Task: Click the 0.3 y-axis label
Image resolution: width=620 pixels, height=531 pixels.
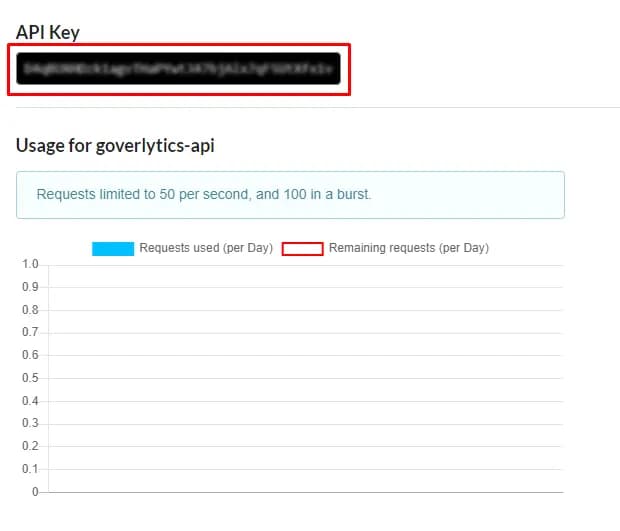Action: [x=30, y=424]
